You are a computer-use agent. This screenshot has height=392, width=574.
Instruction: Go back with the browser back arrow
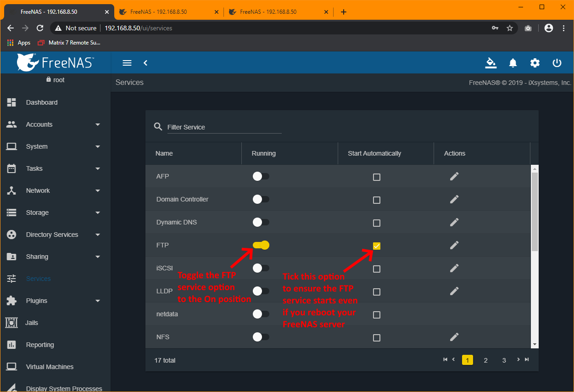tap(11, 28)
